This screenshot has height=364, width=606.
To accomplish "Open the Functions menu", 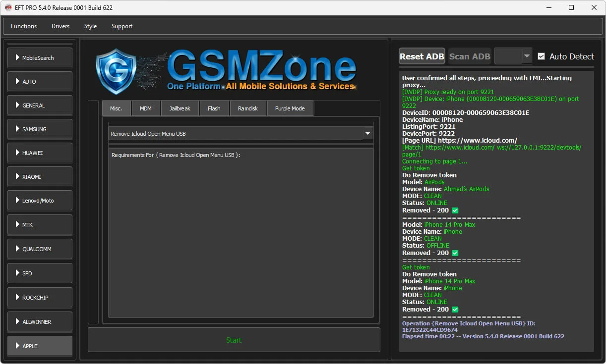I will click(24, 26).
